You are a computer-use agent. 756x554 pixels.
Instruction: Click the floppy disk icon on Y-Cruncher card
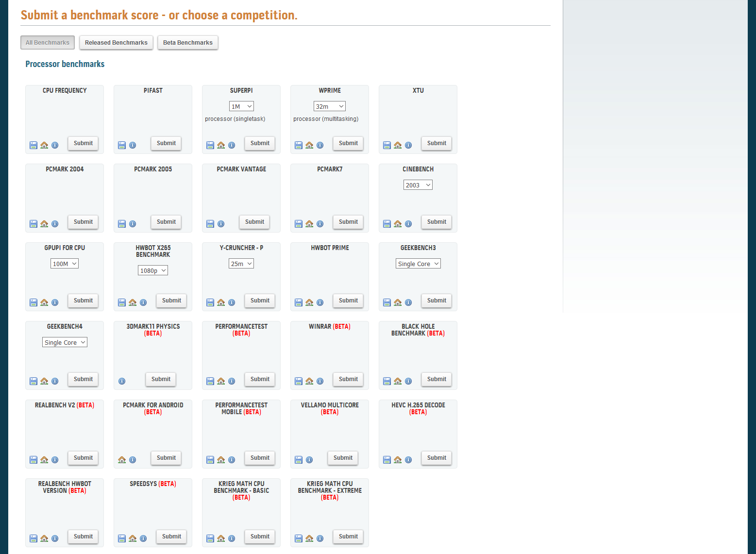tap(210, 302)
